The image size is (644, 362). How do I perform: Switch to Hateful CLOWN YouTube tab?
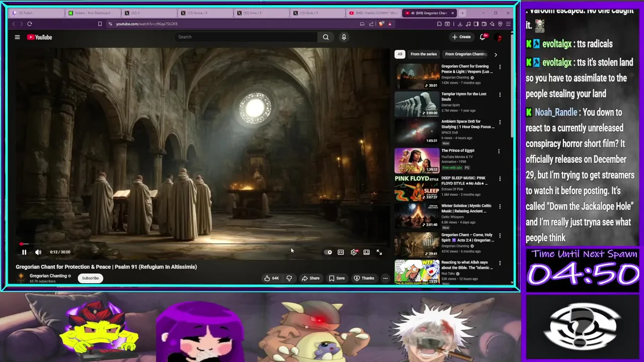pyautogui.click(x=374, y=13)
